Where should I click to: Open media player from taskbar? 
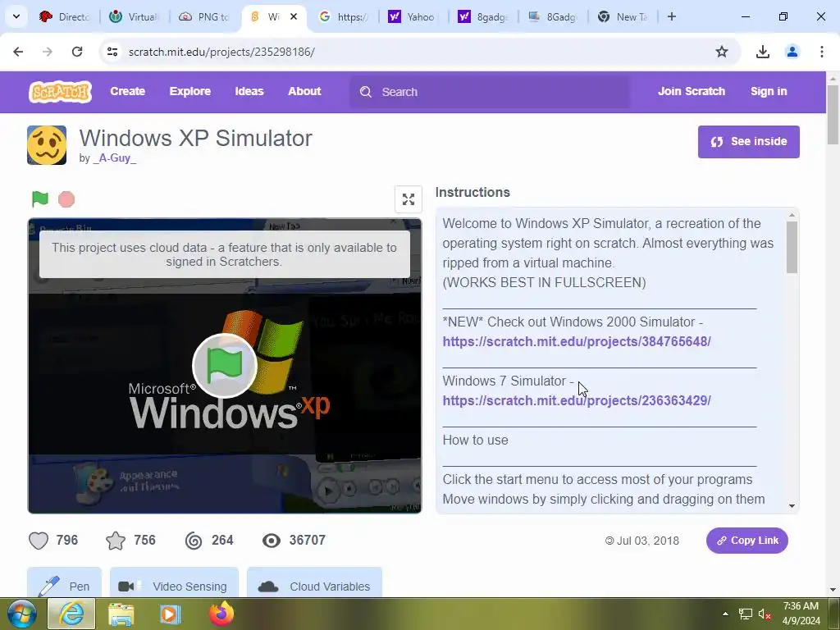[x=170, y=614]
